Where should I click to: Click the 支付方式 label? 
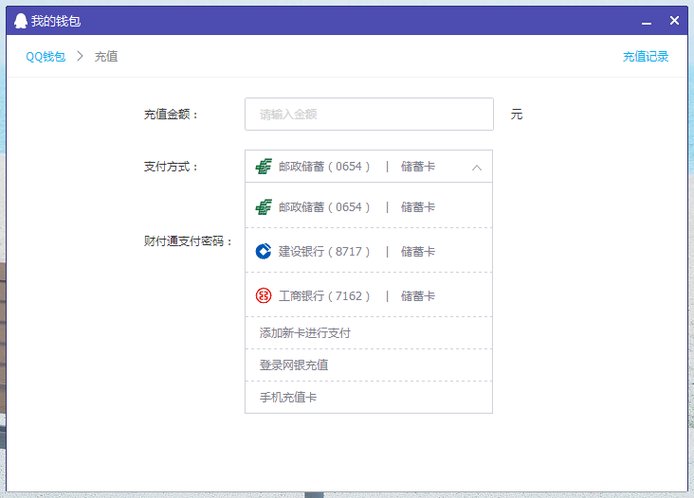point(171,167)
